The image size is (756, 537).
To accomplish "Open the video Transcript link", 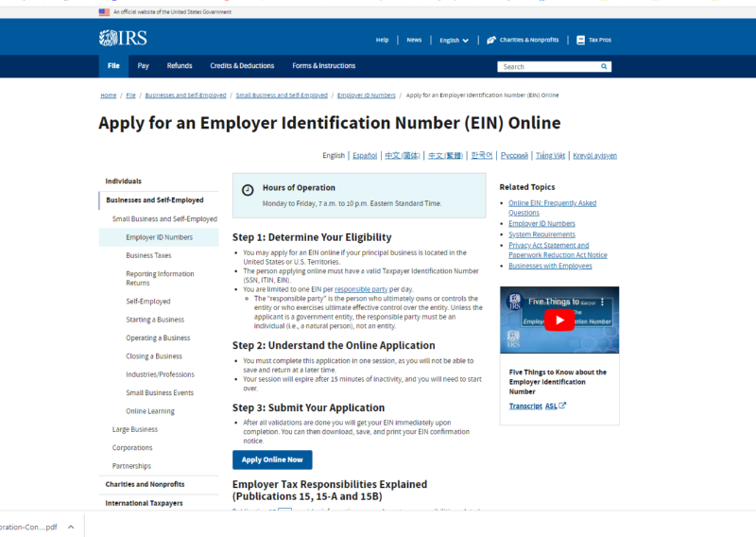I will tap(525, 406).
